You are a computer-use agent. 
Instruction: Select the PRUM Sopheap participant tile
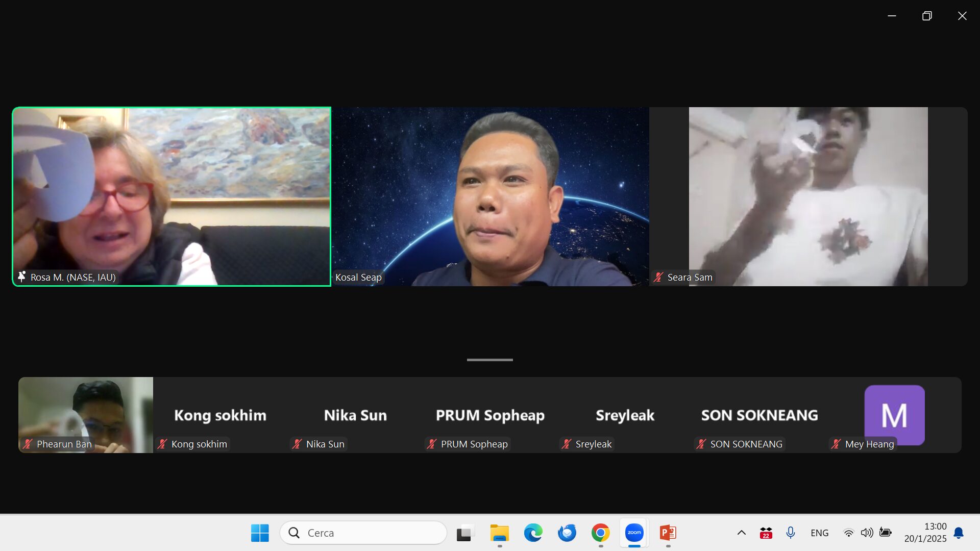click(x=490, y=415)
